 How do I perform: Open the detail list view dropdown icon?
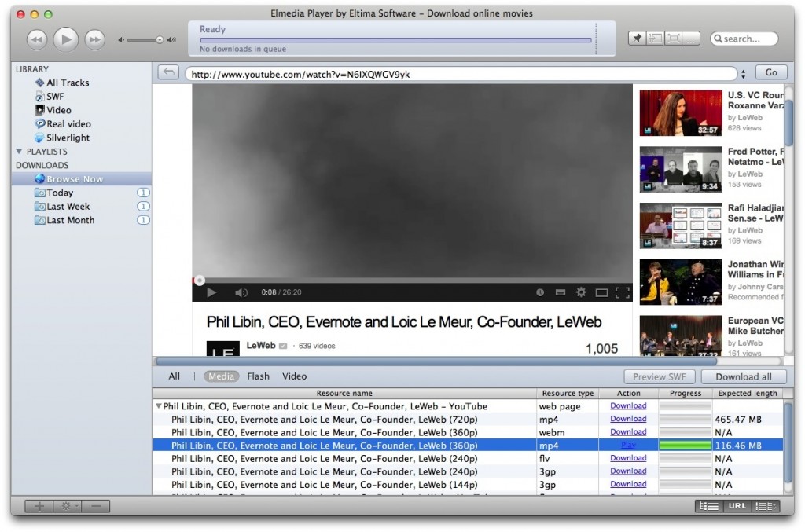click(766, 506)
